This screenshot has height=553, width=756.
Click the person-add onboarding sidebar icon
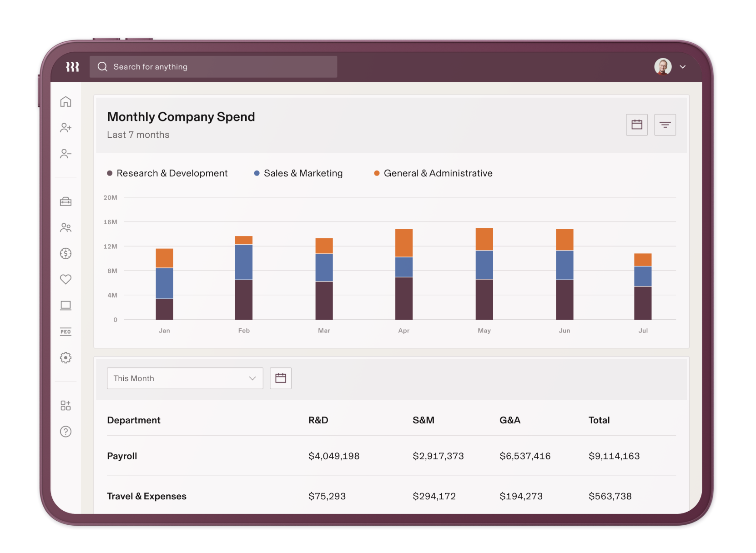[66, 128]
